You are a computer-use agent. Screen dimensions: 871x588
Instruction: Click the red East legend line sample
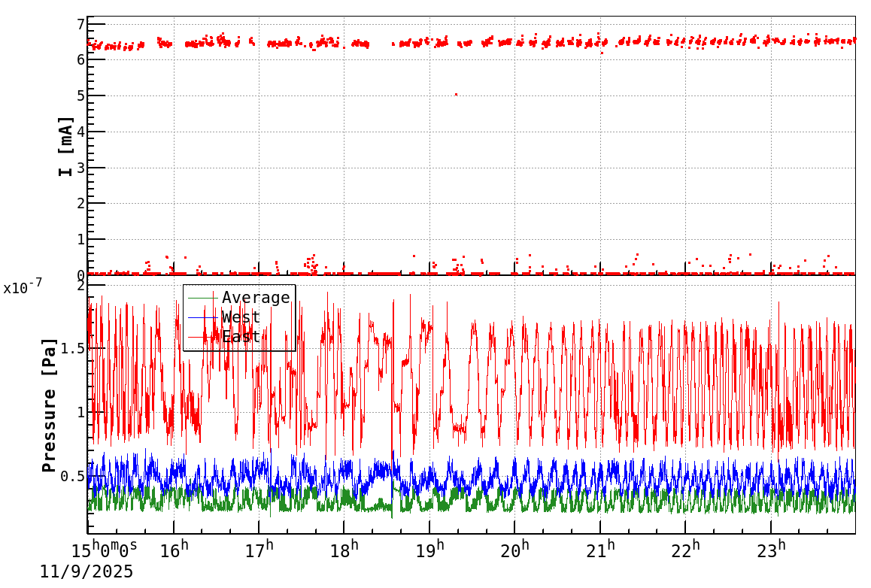(203, 337)
